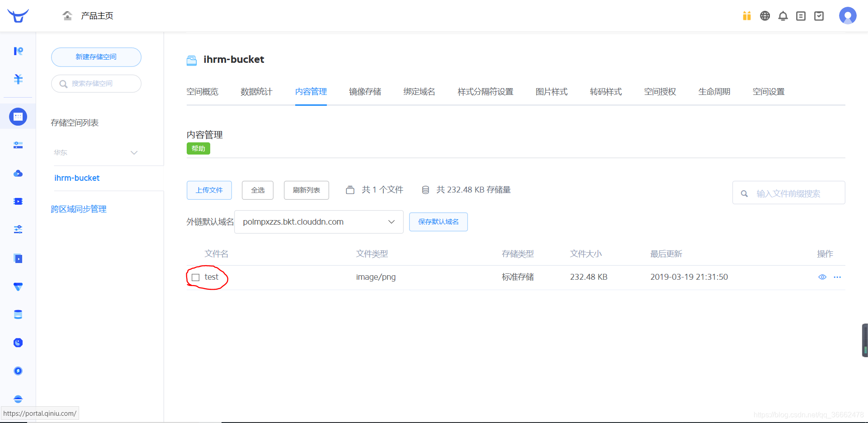Switch to the 数据统计 tab
Screen dimensions: 868x423
tap(256, 92)
